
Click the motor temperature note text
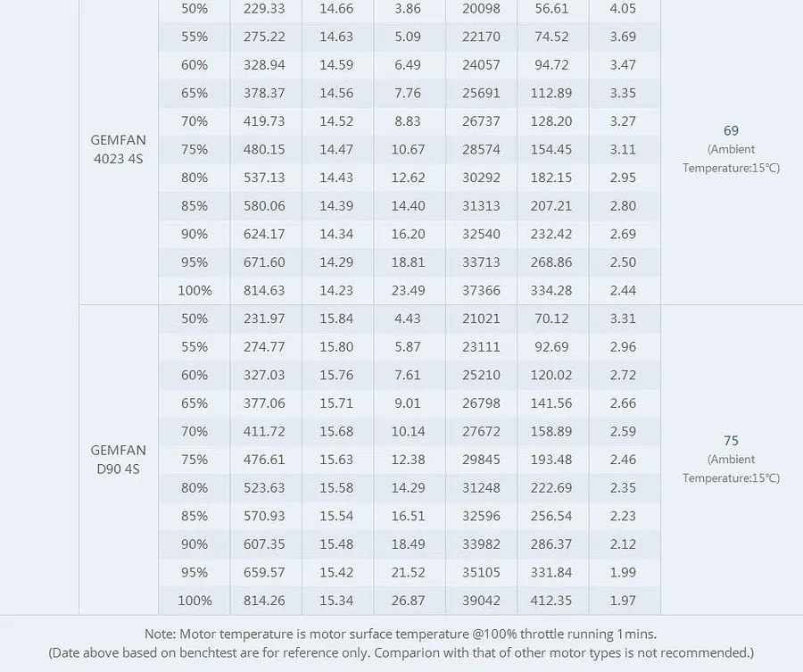[401, 635]
